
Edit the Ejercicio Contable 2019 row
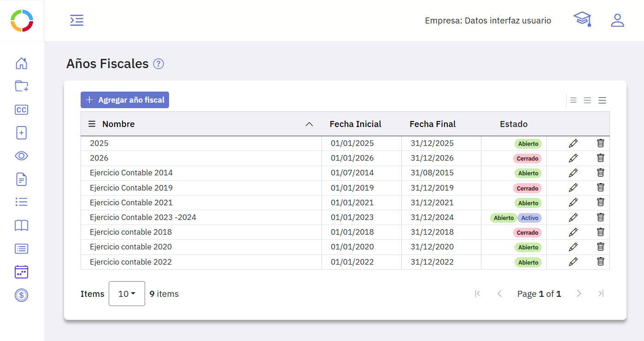point(573,188)
